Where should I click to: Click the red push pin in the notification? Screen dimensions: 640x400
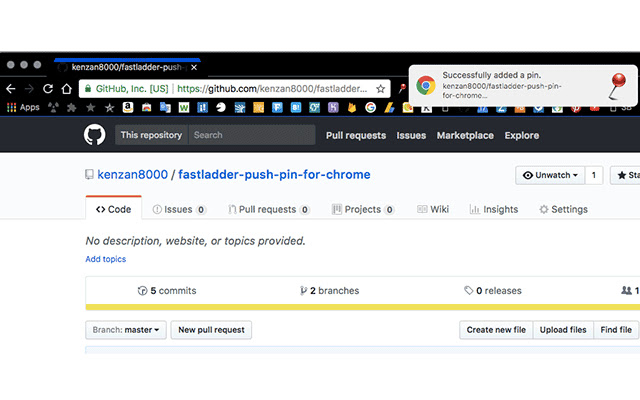pos(617,86)
